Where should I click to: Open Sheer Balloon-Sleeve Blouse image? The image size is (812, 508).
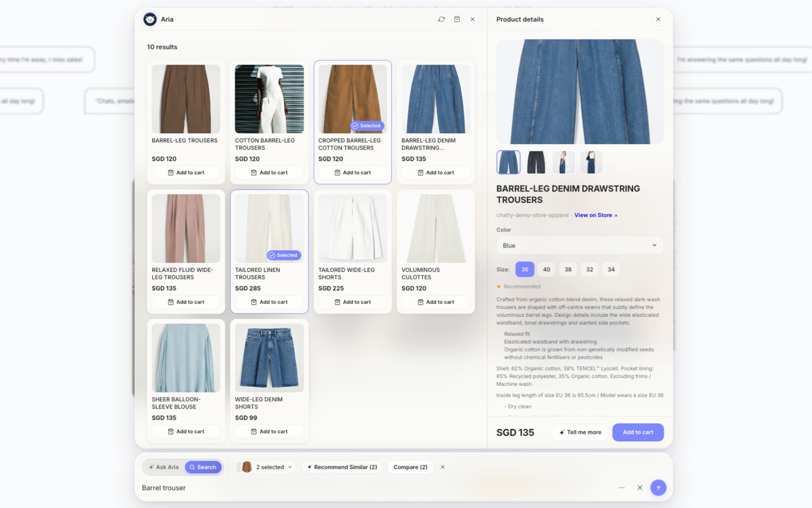(x=186, y=358)
